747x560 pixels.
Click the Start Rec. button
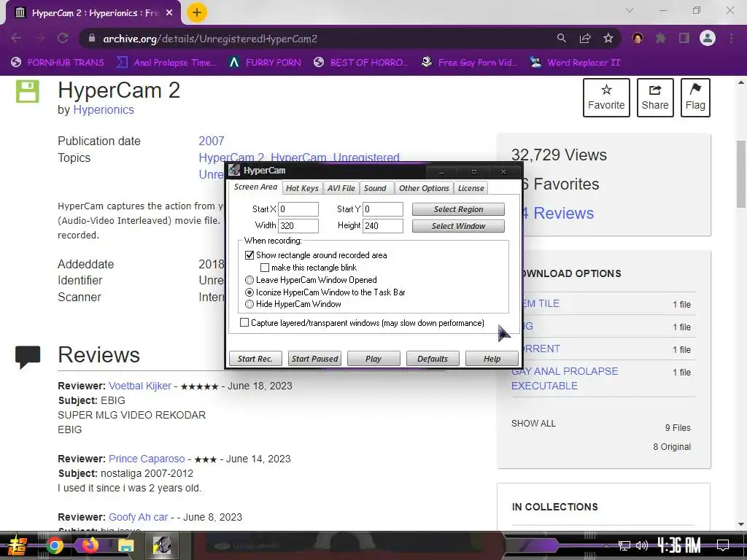(255, 359)
